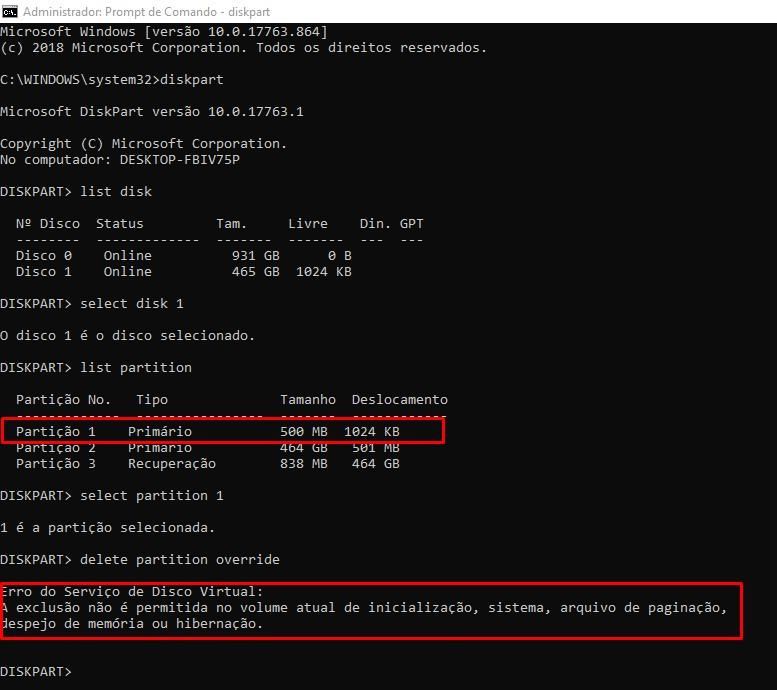The image size is (777, 690).
Task: Click the "Tipo" column header
Action: tap(152, 400)
